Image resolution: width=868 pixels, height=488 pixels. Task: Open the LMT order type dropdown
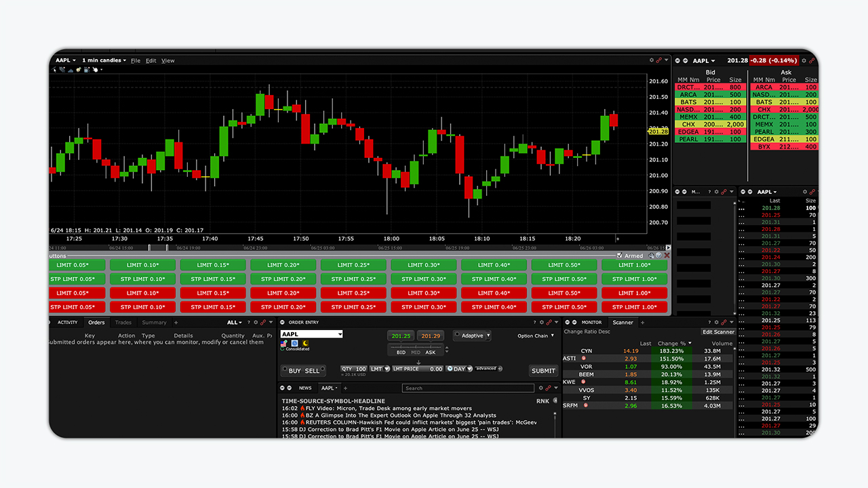click(387, 369)
